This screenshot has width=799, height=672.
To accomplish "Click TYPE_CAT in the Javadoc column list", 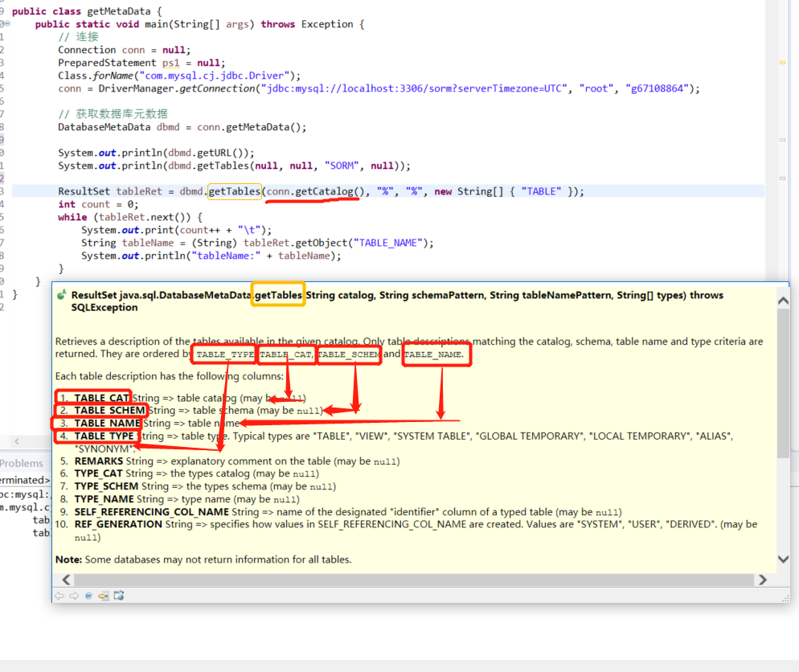I will pos(98,473).
